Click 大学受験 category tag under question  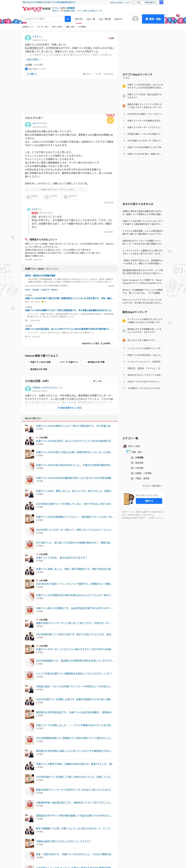(x=28, y=65)
